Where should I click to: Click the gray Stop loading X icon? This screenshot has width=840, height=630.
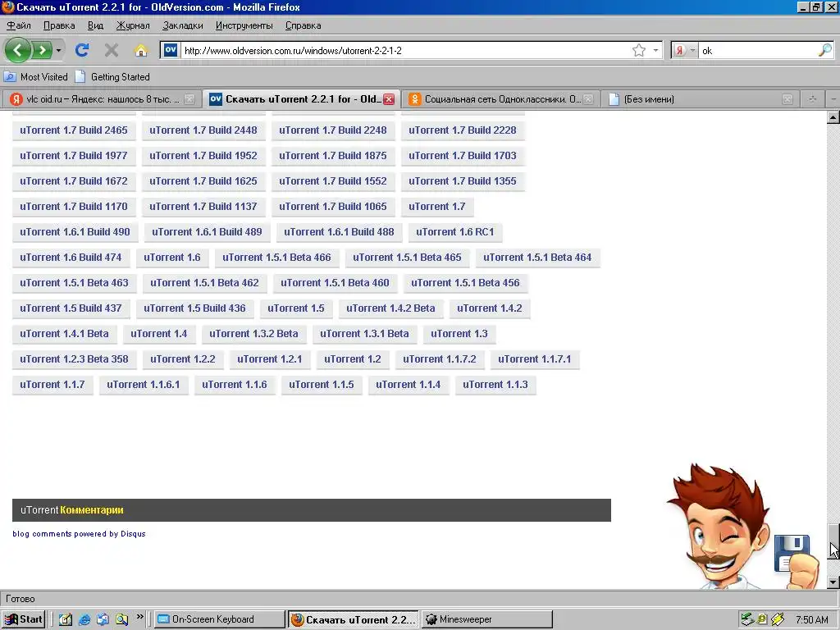(112, 50)
